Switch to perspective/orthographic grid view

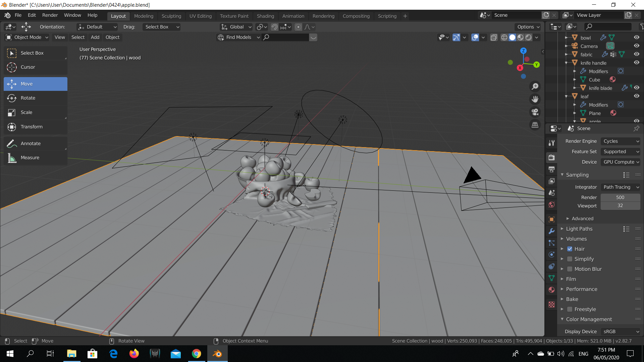pos(535,125)
